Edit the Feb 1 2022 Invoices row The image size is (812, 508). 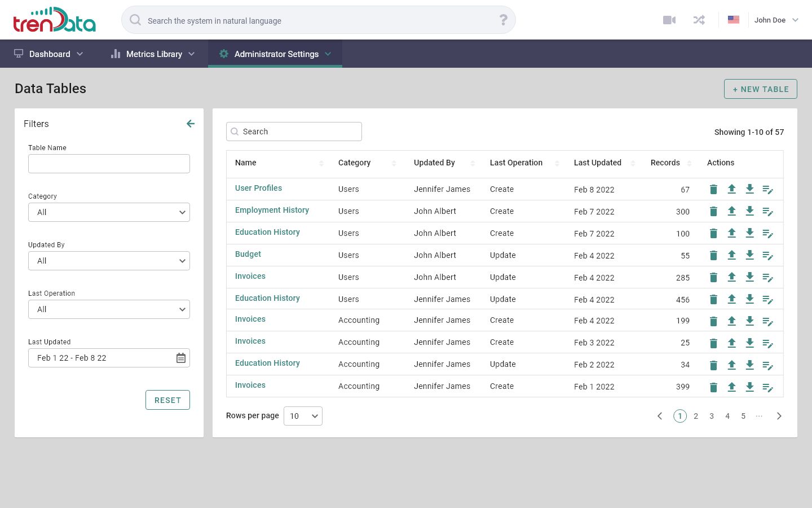pos(767,387)
